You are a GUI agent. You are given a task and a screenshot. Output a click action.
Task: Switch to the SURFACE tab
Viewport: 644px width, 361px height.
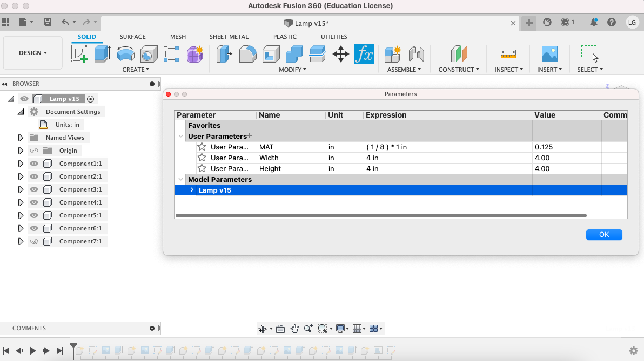pos(133,37)
